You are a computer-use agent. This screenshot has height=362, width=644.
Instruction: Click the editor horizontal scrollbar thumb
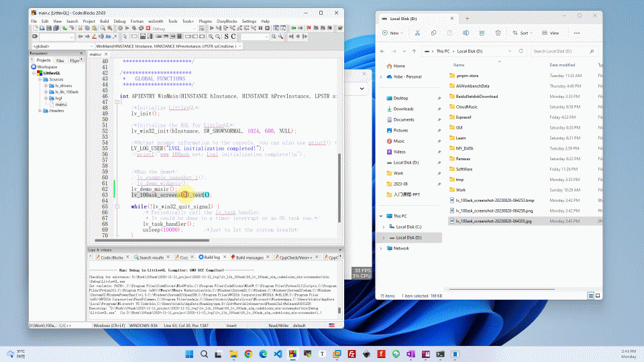pos(152,241)
